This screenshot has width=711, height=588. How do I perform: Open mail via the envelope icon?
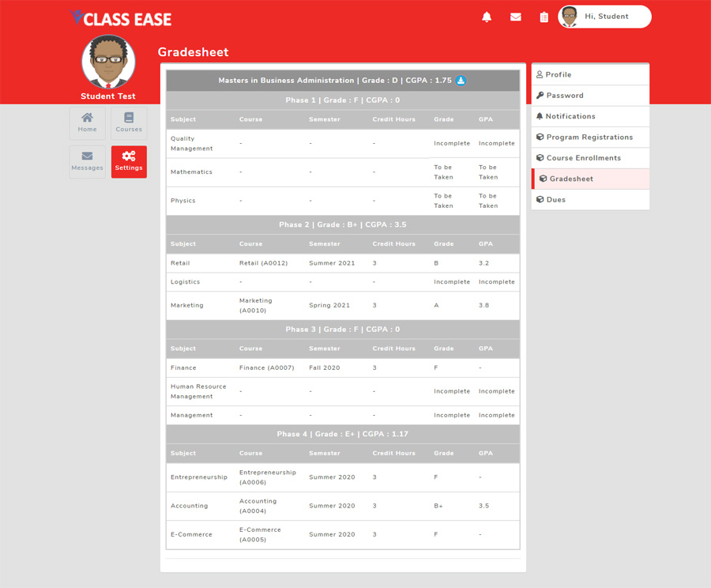click(515, 17)
